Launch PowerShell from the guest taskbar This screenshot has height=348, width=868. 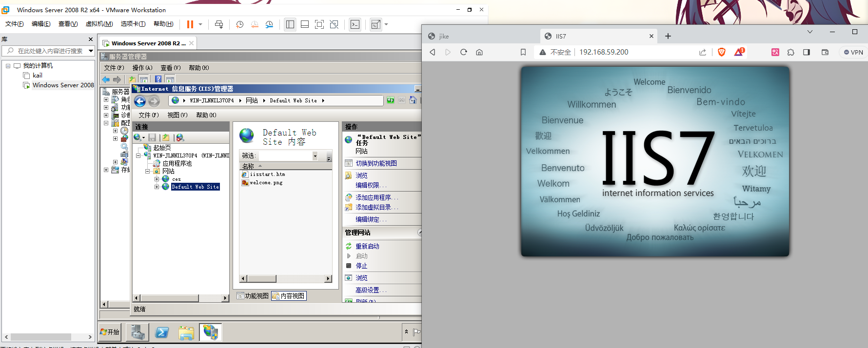click(x=162, y=332)
